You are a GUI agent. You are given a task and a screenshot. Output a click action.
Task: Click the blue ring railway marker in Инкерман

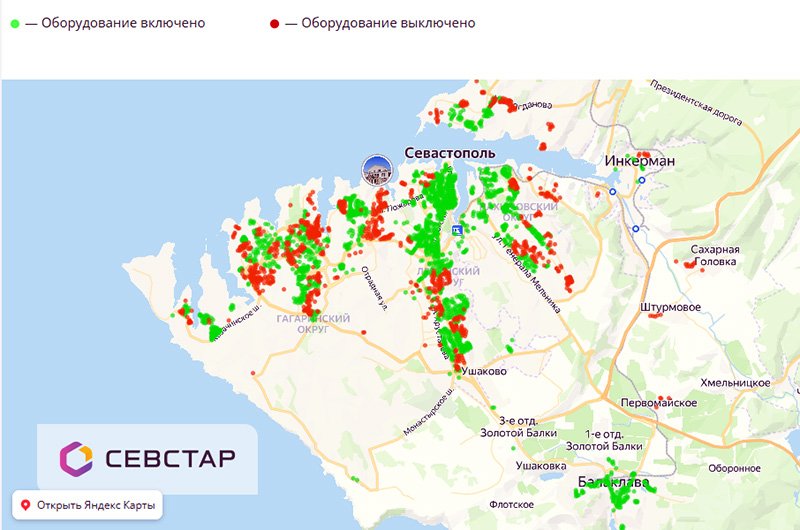point(642,180)
